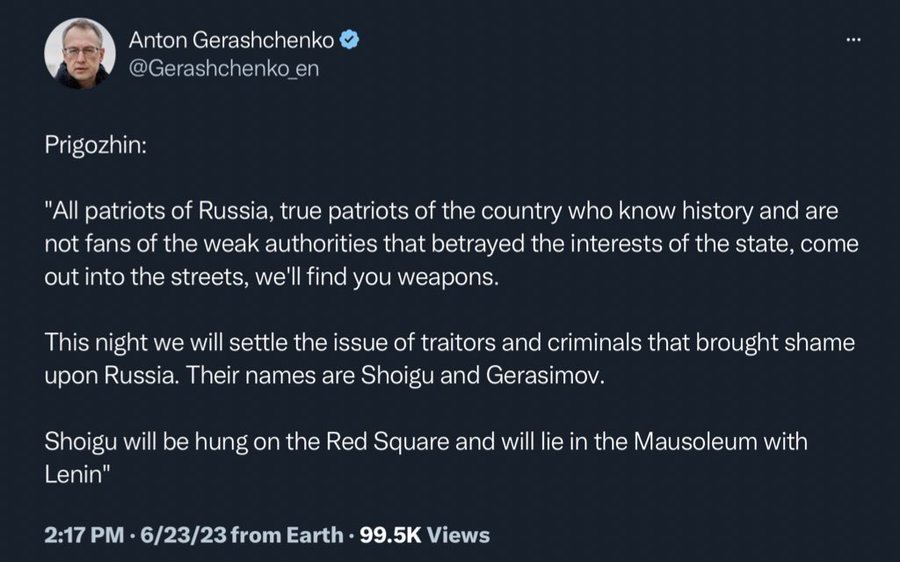Click the "Prigozhin:" opening line

point(95,145)
